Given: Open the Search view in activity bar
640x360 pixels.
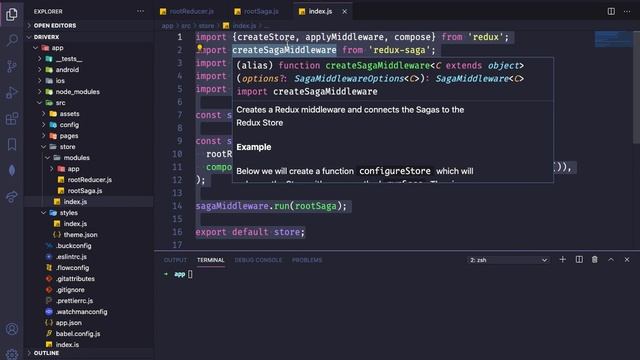Looking at the screenshot, I should tap(12, 40).
